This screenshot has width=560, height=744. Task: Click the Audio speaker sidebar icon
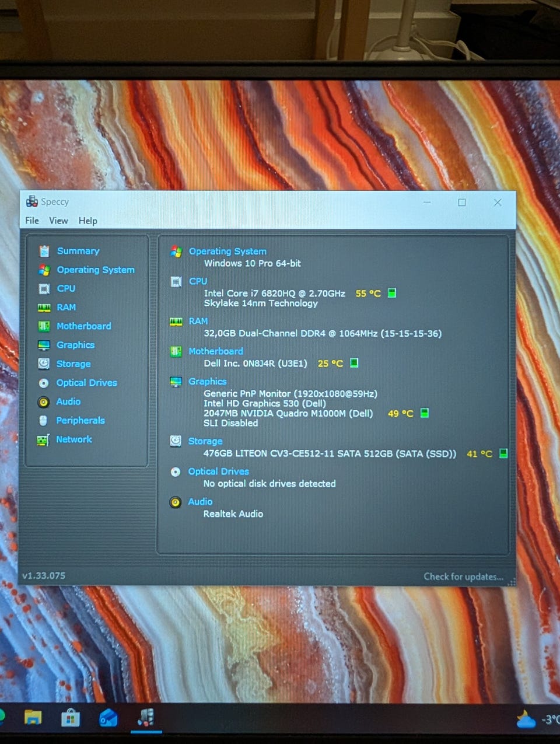click(44, 401)
